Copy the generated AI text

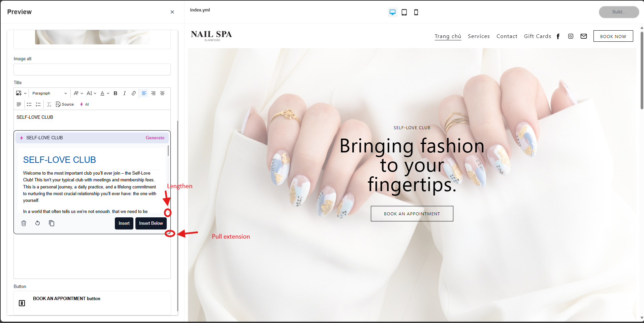[x=52, y=223]
